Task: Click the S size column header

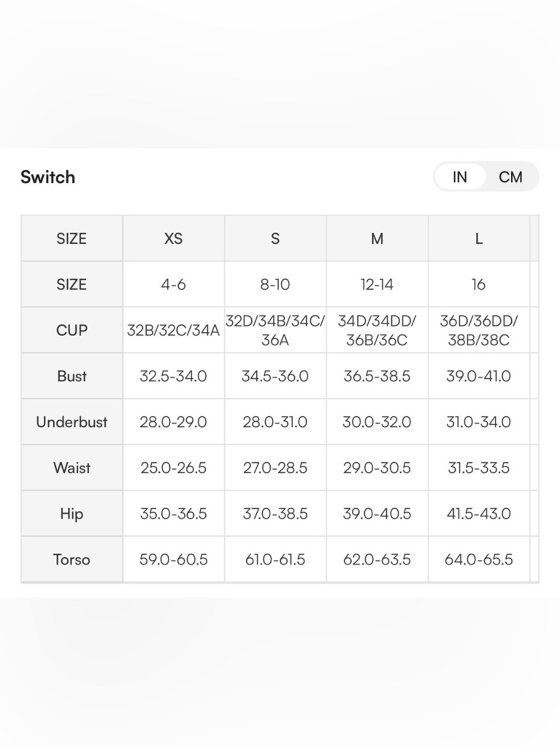Action: 275,239
